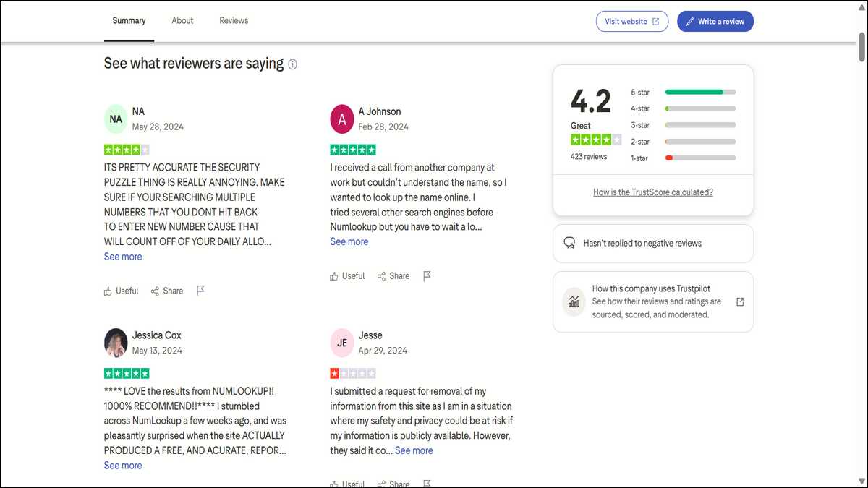Click Jesse reviewer name
The height and width of the screenshot is (488, 868).
click(x=370, y=335)
